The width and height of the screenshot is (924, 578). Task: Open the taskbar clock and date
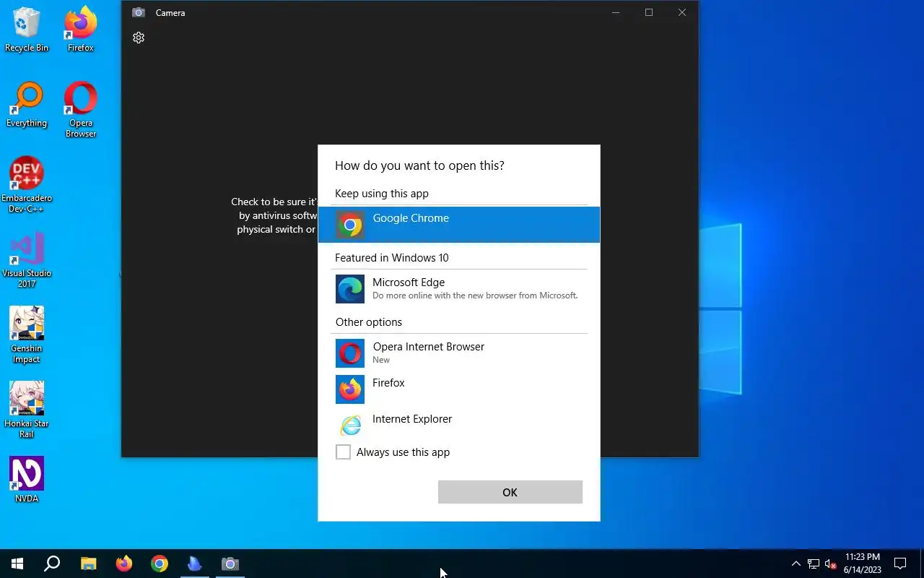point(862,564)
